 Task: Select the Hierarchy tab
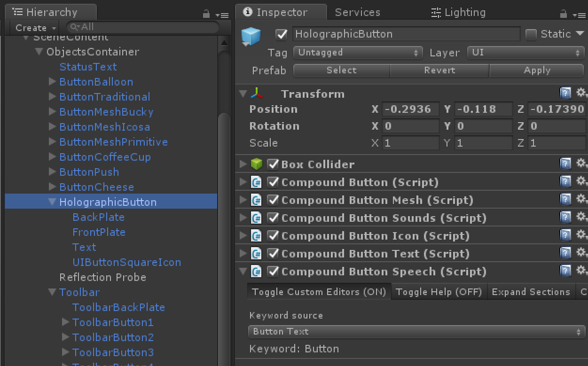[51, 12]
